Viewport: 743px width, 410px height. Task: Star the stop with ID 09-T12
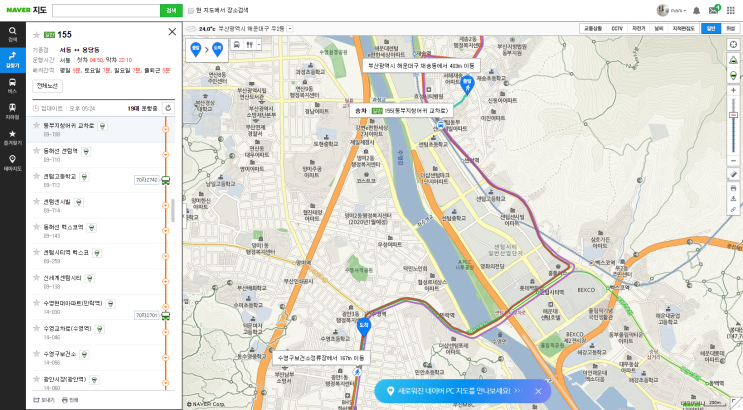pyautogui.click(x=36, y=176)
